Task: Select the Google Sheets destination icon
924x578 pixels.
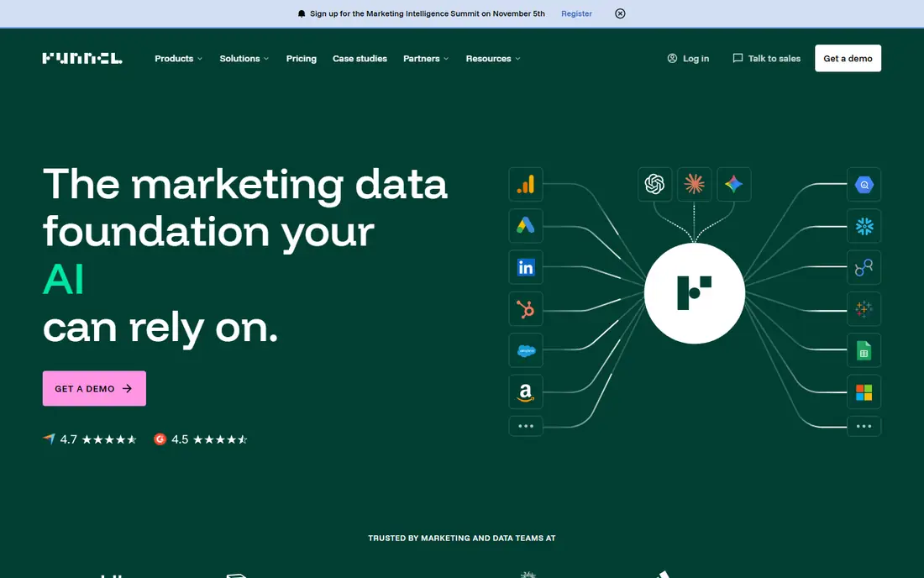Action: [864, 350]
